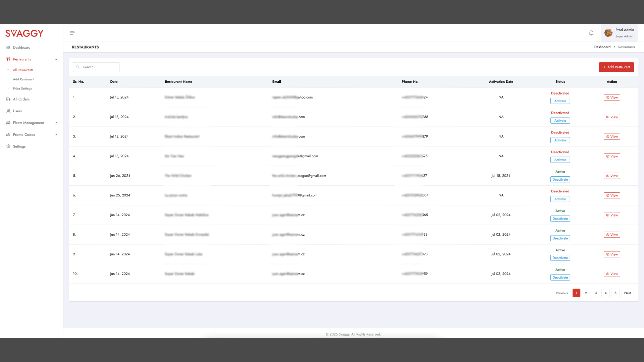
Task: Deactivate The Wild Chicken restaurant
Action: tap(560, 179)
